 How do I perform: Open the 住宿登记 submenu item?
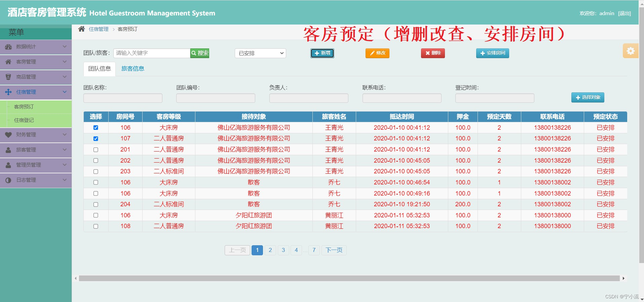(24, 120)
